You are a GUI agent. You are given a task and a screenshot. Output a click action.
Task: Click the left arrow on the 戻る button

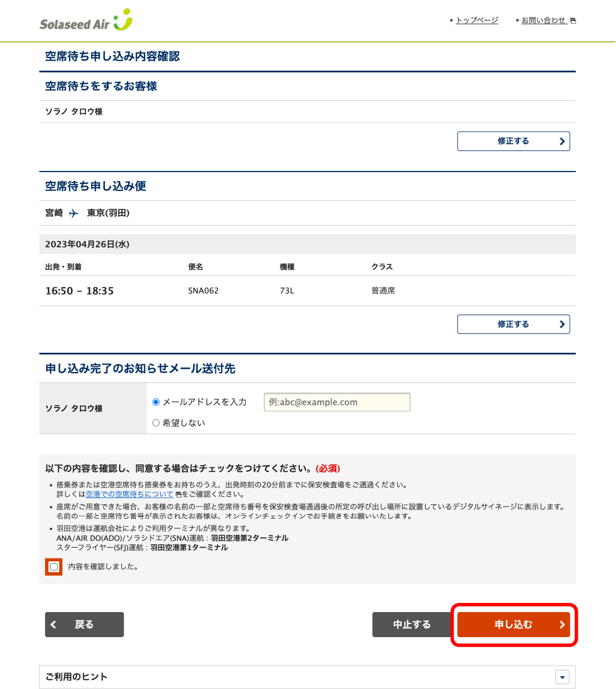pyautogui.click(x=54, y=625)
